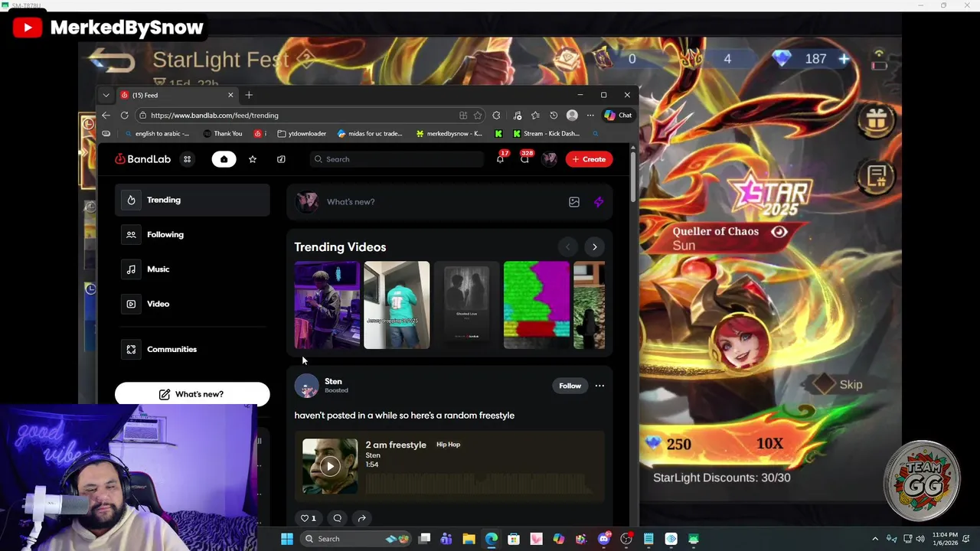Image resolution: width=980 pixels, height=551 pixels.
Task: Open the ytdownloader bookmarks folder
Action: coord(302,134)
